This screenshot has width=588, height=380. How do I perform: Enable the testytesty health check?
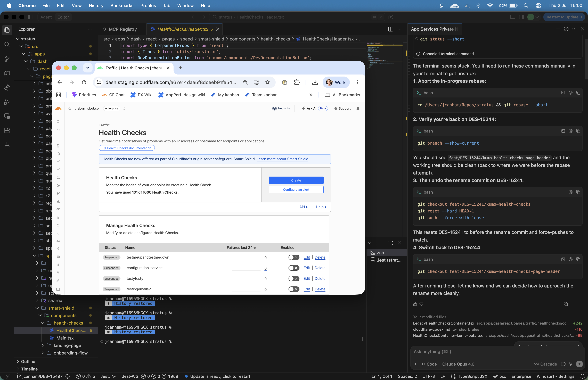tap(294, 279)
